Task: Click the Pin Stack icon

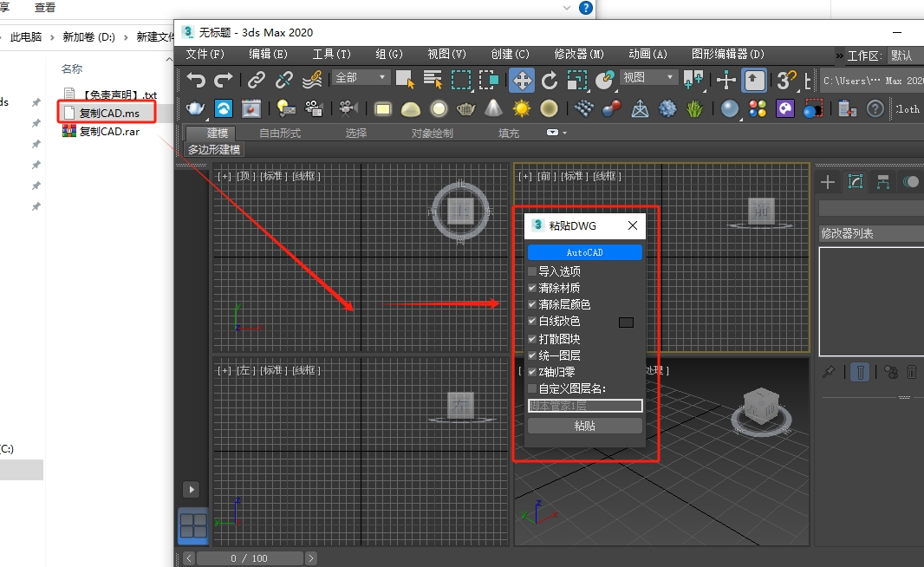Action: (x=830, y=372)
